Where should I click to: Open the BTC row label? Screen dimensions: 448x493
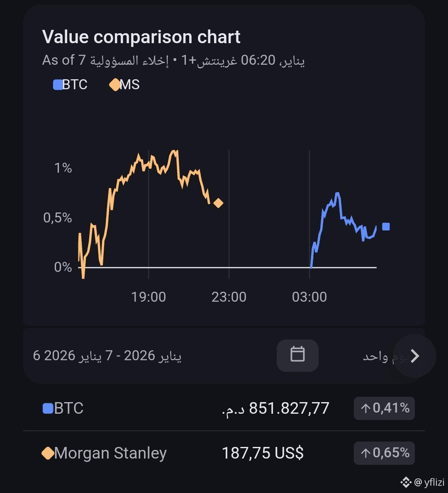tap(69, 408)
